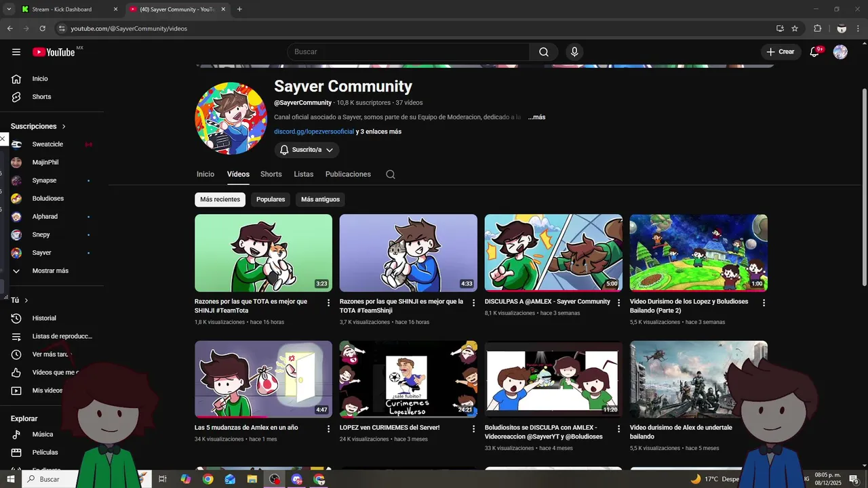Open the Windows Start menu
The width and height of the screenshot is (868, 488).
click(x=12, y=479)
